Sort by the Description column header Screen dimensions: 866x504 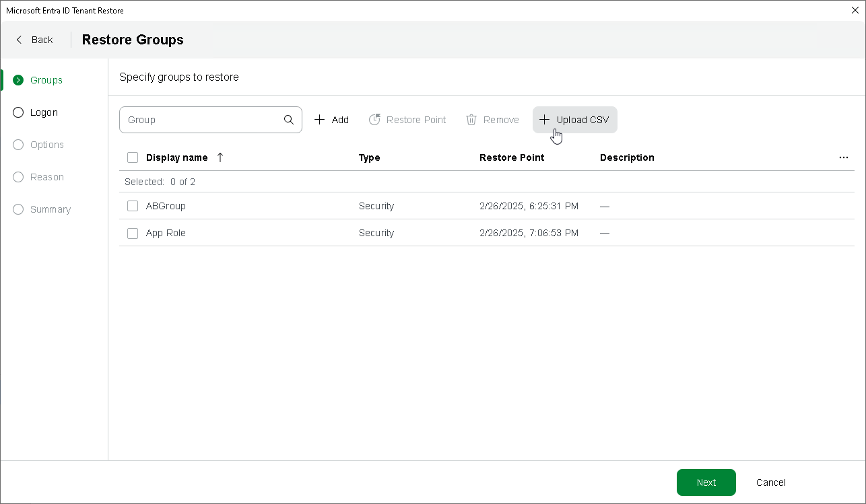(x=627, y=157)
